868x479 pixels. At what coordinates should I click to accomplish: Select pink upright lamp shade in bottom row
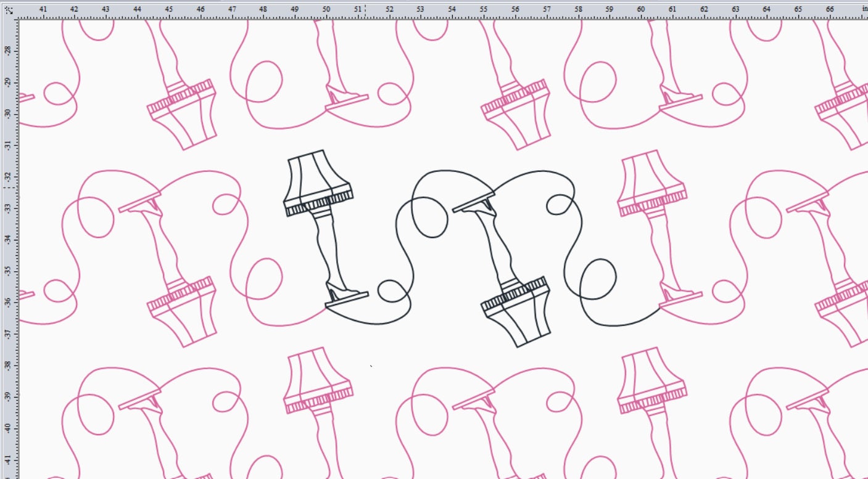coord(317,380)
